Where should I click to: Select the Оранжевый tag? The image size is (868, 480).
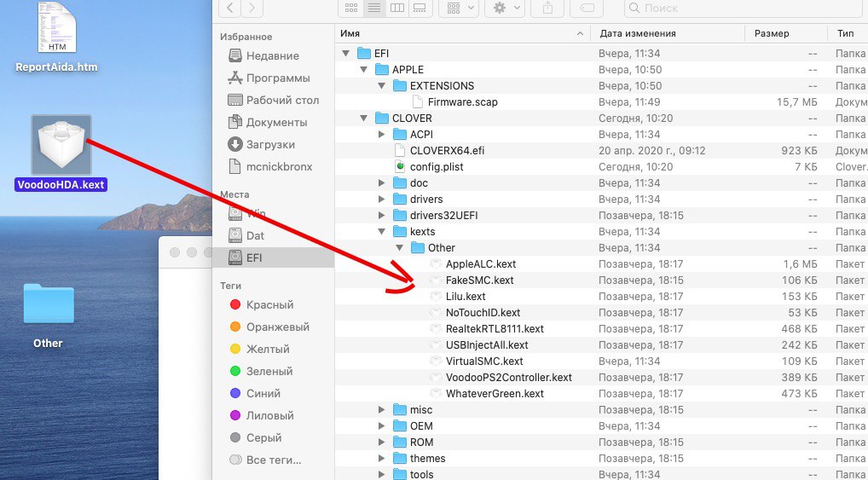pos(269,327)
